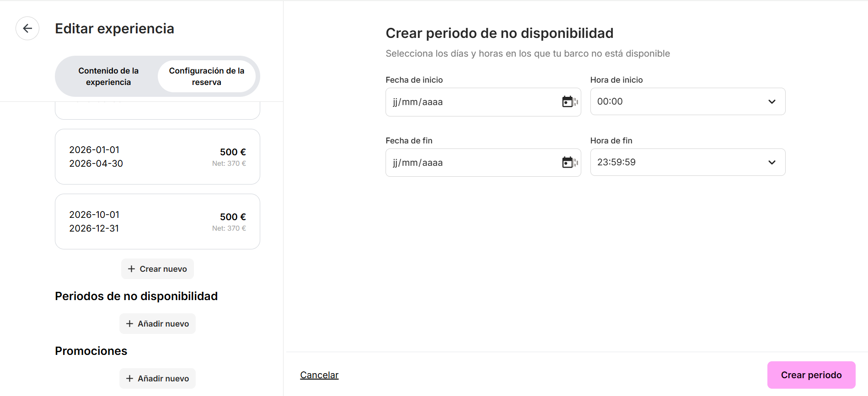Open price period 2026-01-01 to 2026-04-30

(157, 157)
